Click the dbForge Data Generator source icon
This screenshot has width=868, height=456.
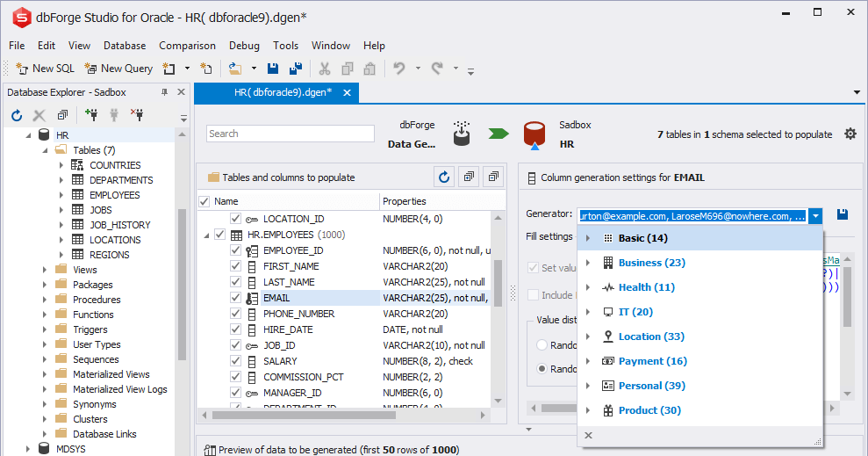point(462,134)
